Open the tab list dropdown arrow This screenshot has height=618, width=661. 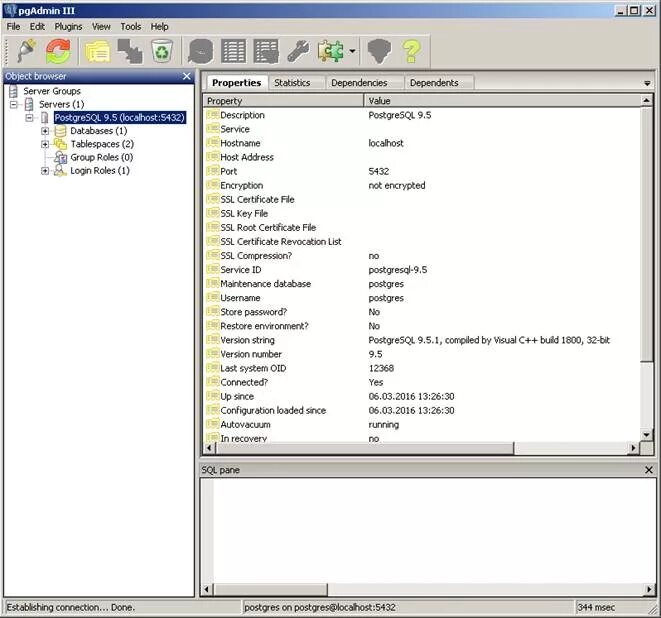tap(647, 83)
